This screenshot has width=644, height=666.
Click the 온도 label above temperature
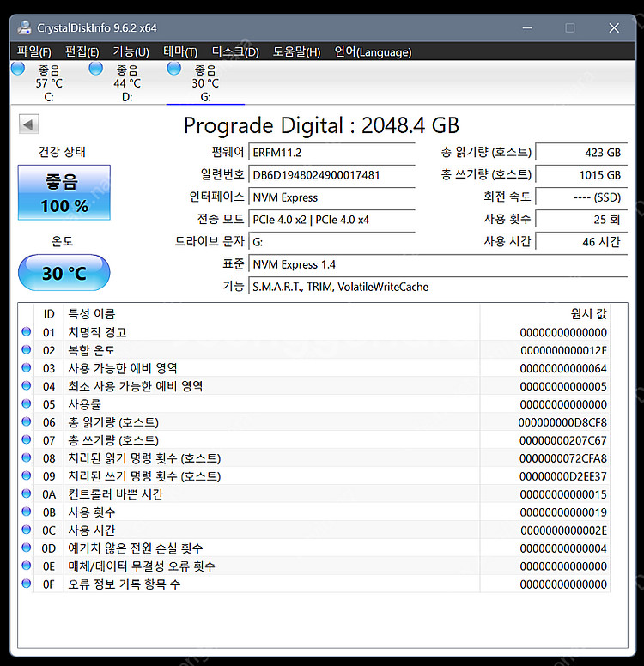[x=62, y=241]
